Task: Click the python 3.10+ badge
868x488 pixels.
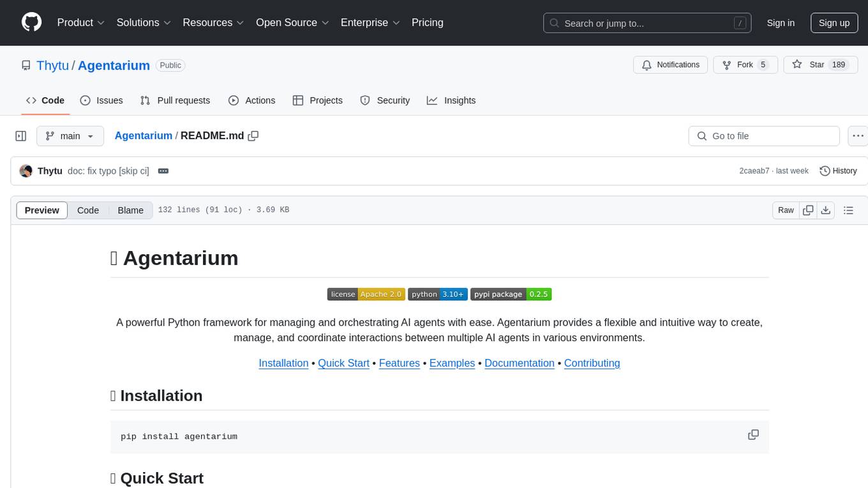Action: (x=438, y=294)
